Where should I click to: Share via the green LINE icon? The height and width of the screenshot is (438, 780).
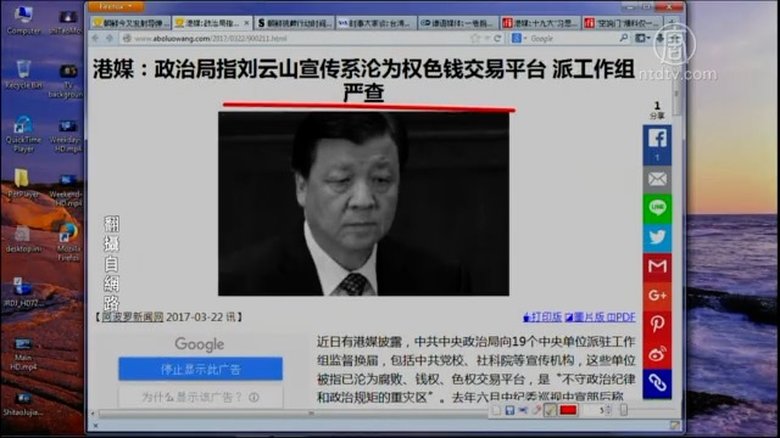(657, 208)
